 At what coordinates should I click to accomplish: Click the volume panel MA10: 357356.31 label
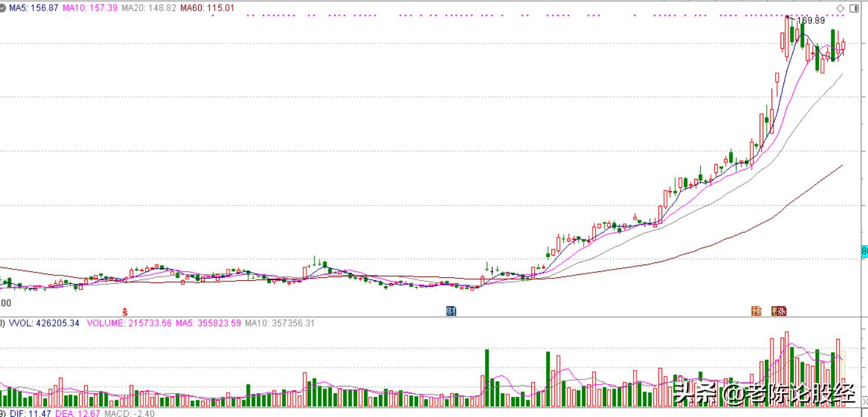click(x=280, y=324)
